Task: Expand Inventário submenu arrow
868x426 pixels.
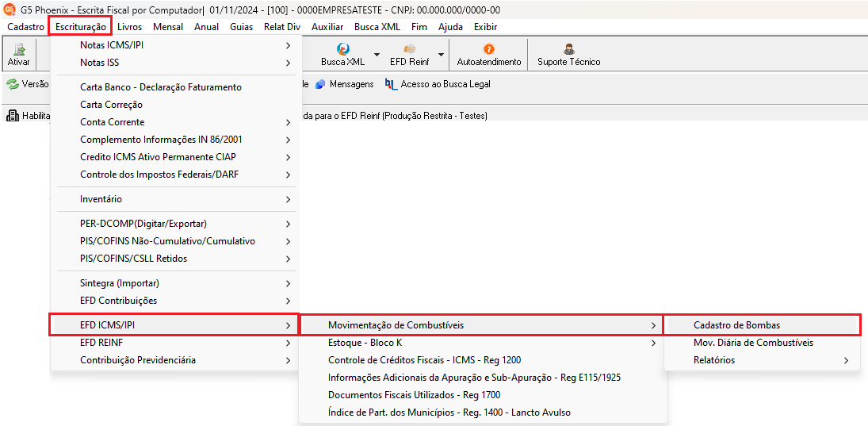Action: pos(288,199)
